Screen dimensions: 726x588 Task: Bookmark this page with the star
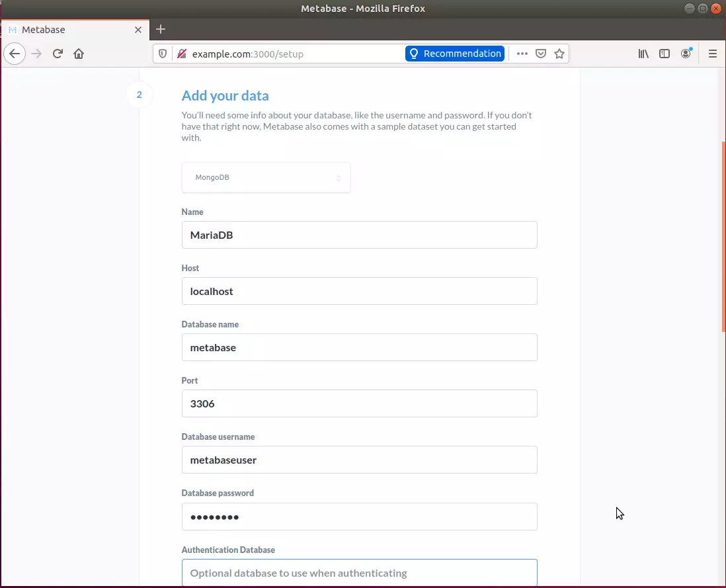[x=559, y=54]
